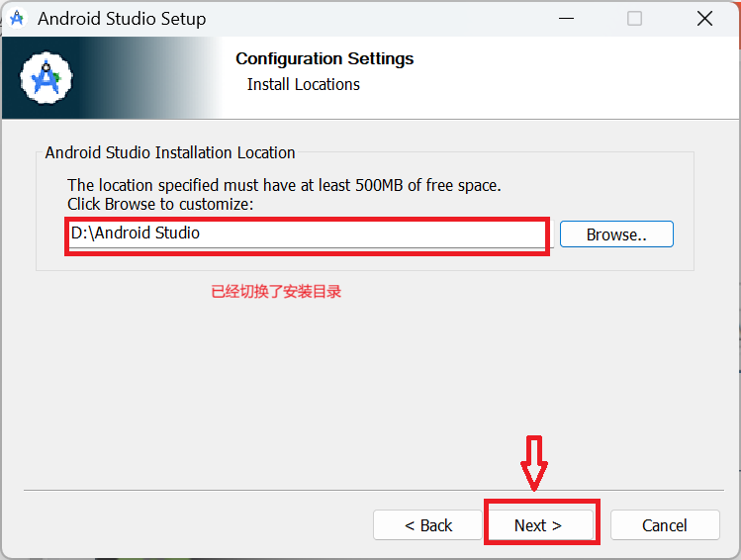
Task: Click the Next > button
Action: [x=540, y=525]
